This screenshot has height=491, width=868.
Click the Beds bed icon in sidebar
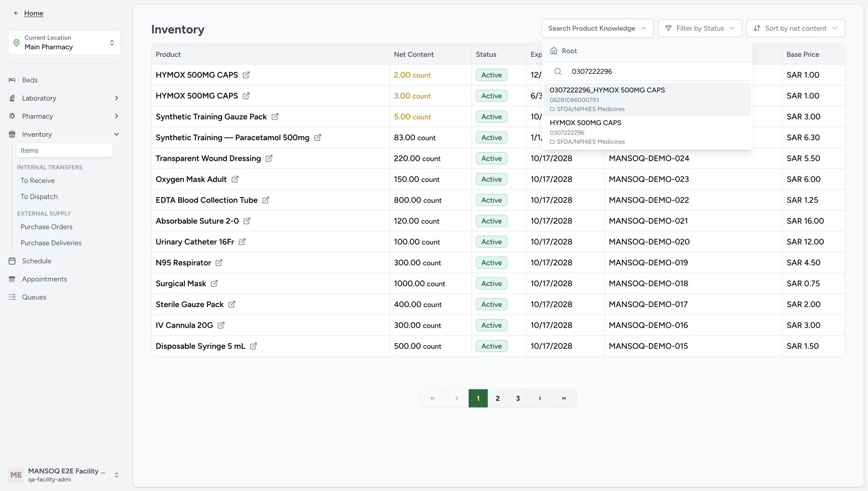point(12,80)
